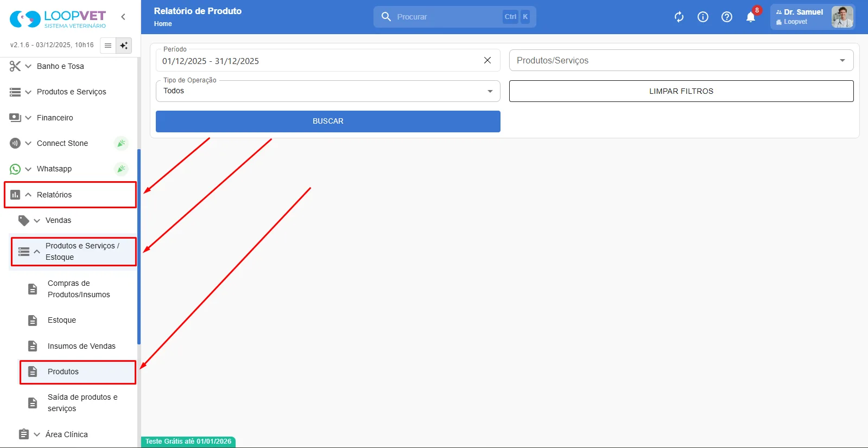
Task: Click the refresh sync icon in header
Action: pyautogui.click(x=679, y=17)
